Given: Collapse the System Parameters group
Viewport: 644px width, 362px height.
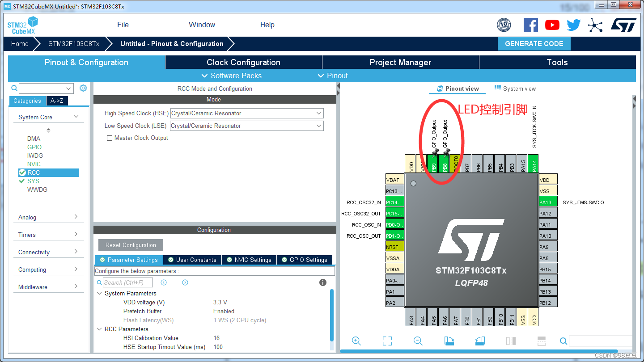Looking at the screenshot, I should click(x=99, y=294).
